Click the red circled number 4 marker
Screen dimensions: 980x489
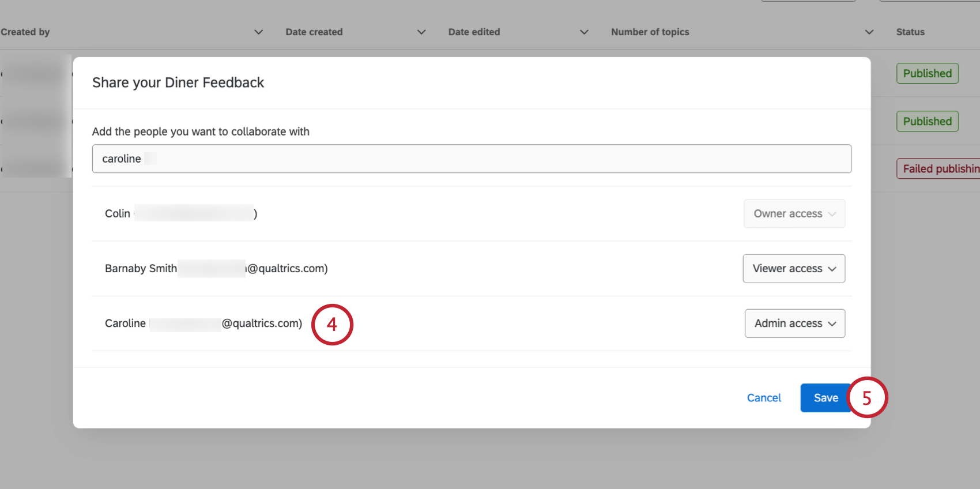[332, 325]
